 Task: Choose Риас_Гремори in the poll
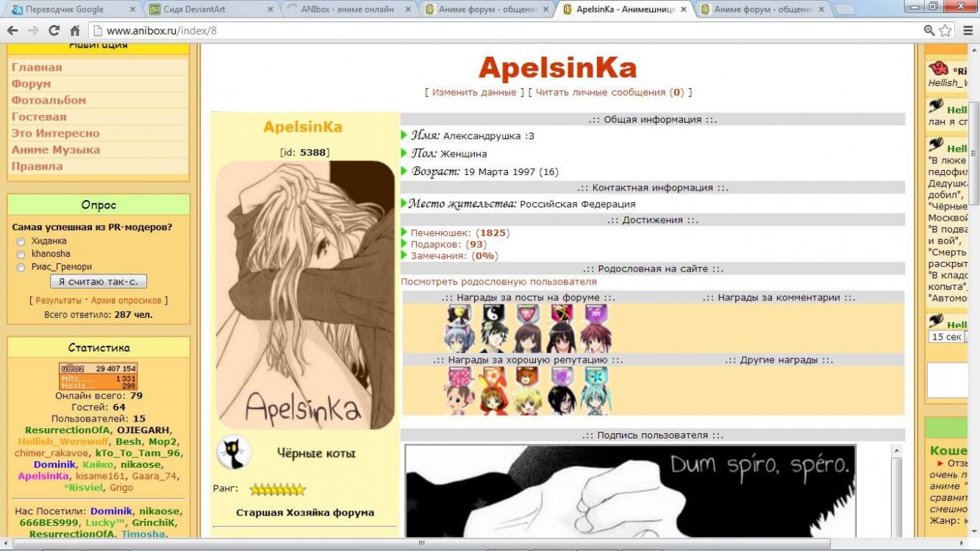[x=21, y=268]
